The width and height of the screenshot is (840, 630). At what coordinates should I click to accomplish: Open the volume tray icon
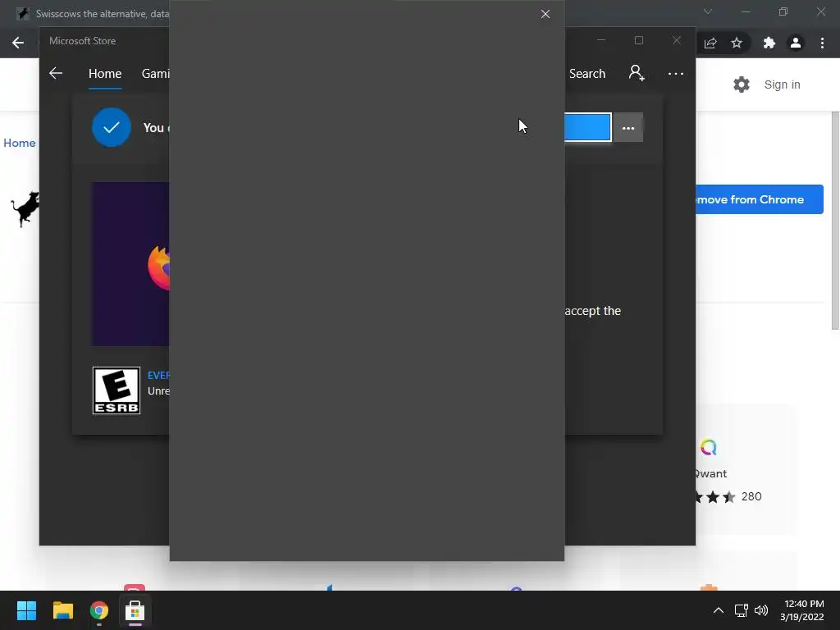click(x=761, y=610)
